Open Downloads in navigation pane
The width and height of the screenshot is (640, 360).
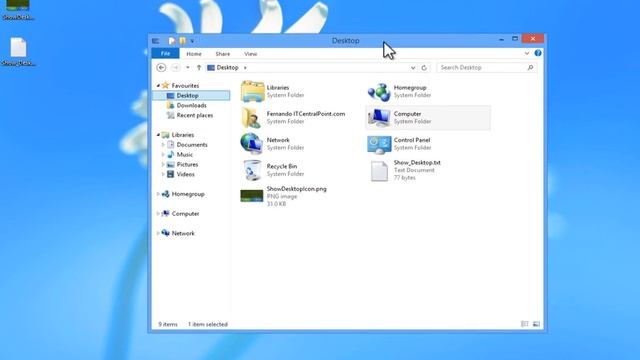(191, 105)
